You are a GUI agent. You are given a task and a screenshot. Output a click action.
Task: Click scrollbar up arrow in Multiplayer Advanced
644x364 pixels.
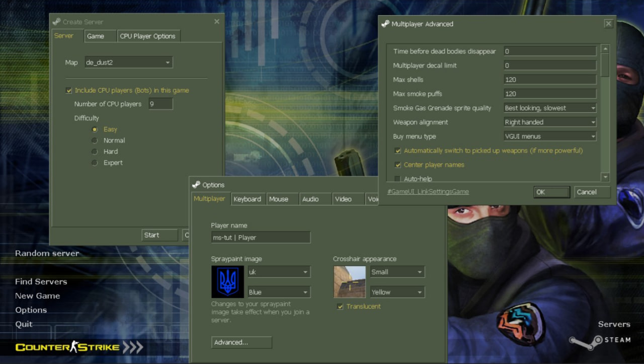point(605,49)
